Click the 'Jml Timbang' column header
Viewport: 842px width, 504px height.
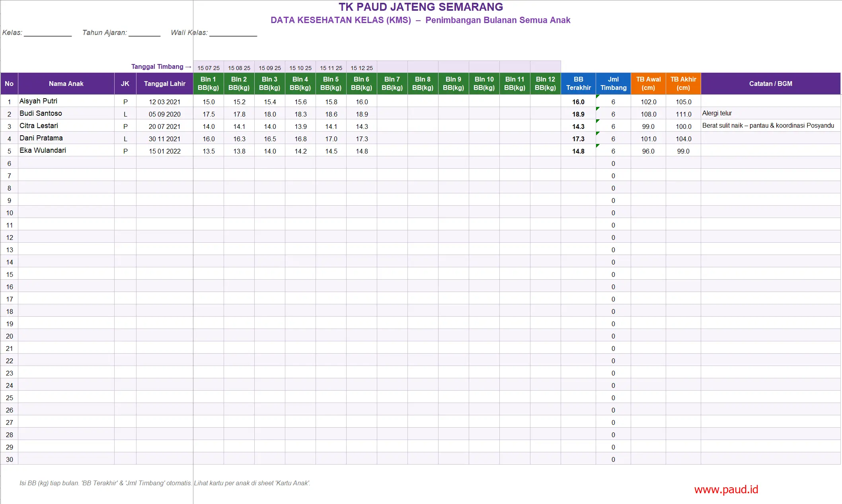614,84
